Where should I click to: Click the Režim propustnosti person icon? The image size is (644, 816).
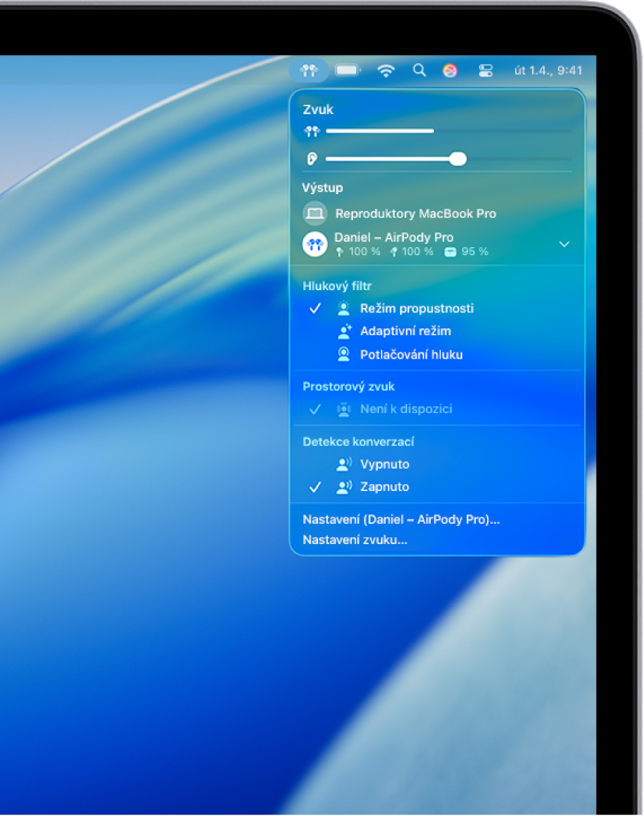[344, 309]
